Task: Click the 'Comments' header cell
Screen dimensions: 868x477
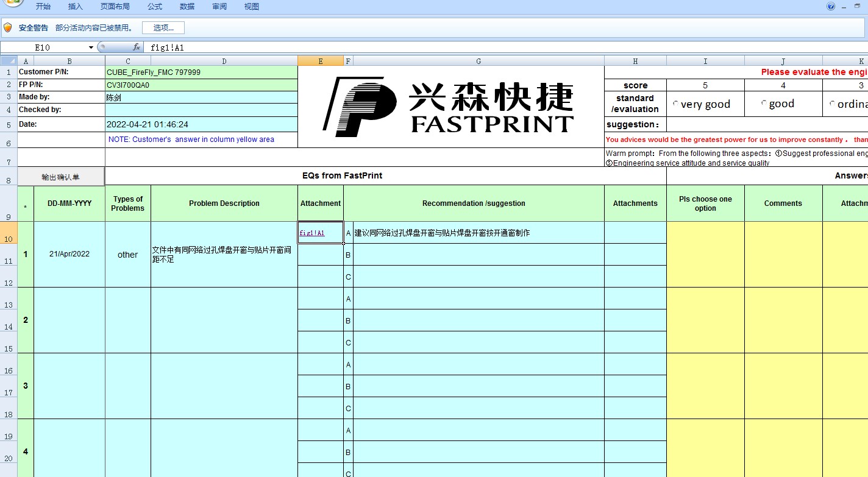Action: 783,203
